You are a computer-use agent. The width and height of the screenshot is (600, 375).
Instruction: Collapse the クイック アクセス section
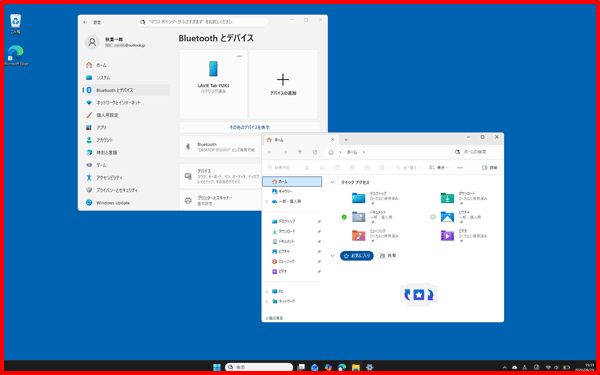333,183
